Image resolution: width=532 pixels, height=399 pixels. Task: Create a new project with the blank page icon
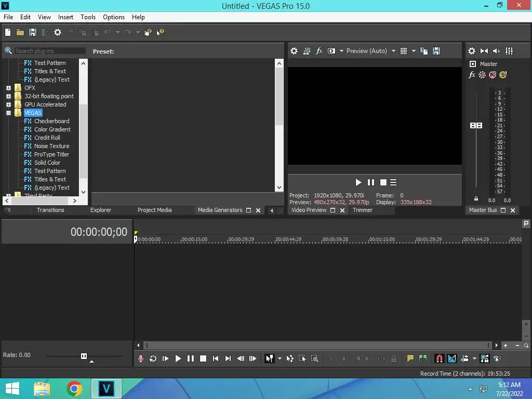point(8,32)
